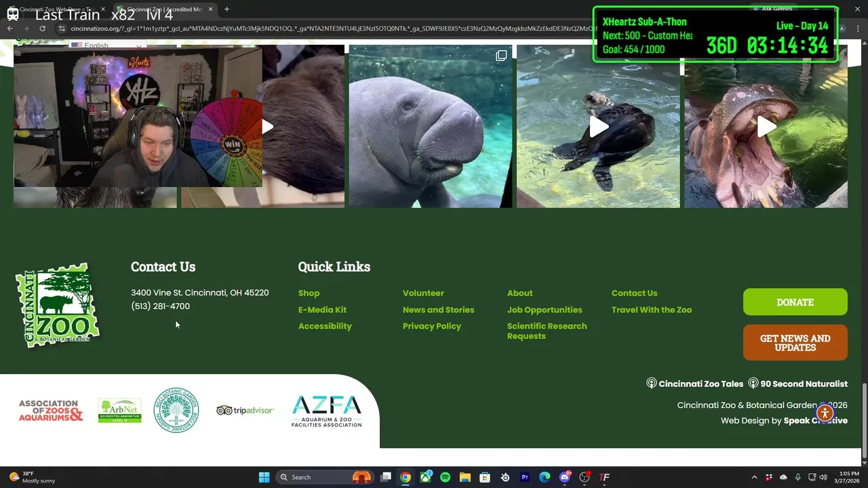Open the accessibility widget icon
The height and width of the screenshot is (488, 868).
click(x=825, y=413)
